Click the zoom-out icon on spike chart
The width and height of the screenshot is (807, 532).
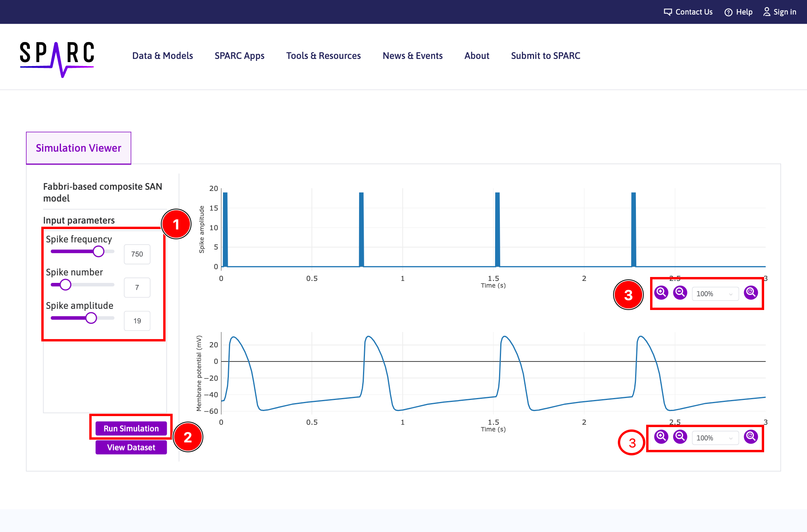click(x=679, y=293)
